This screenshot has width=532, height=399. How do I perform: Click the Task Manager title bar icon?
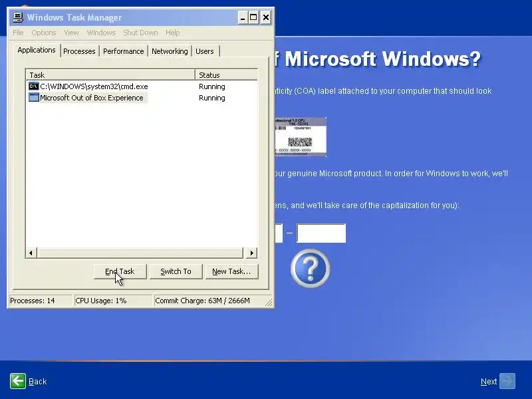coord(18,17)
